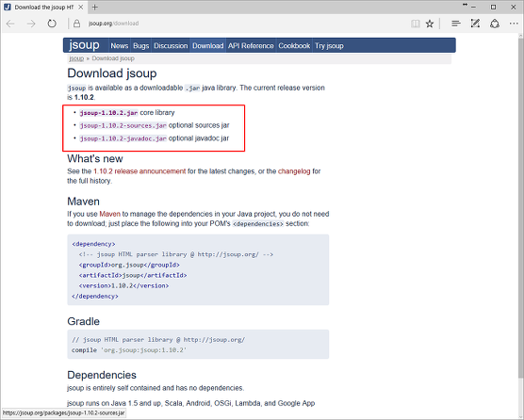Click the Maven section heading

84,202
